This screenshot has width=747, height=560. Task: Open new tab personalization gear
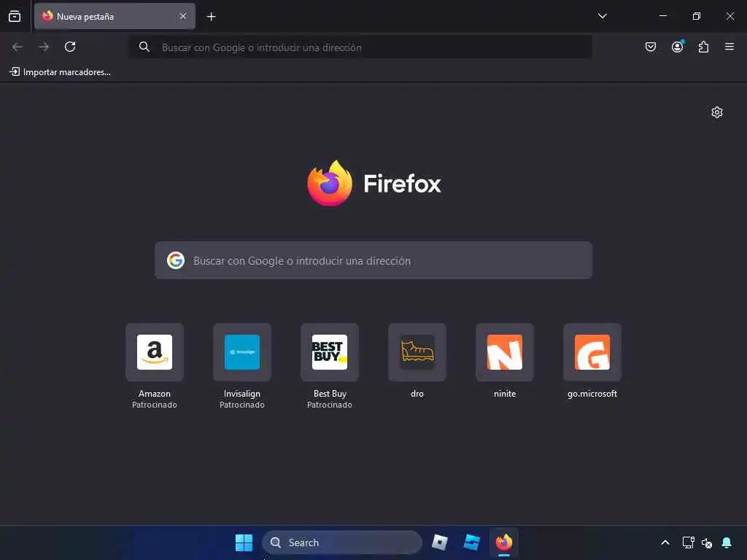pyautogui.click(x=717, y=112)
